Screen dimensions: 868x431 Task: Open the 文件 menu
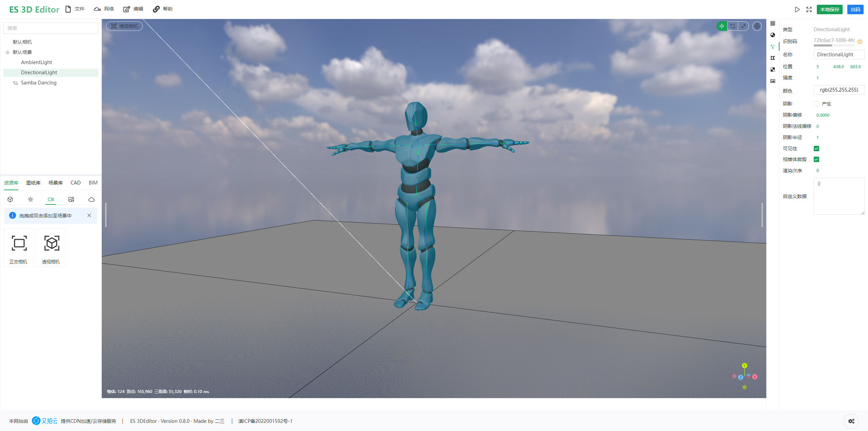pyautogui.click(x=75, y=9)
